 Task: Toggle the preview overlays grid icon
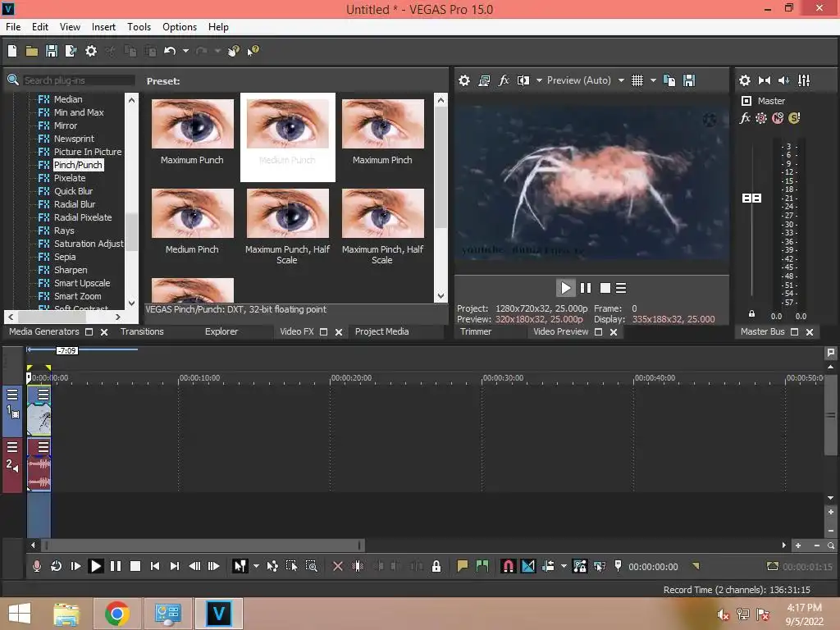click(x=637, y=80)
